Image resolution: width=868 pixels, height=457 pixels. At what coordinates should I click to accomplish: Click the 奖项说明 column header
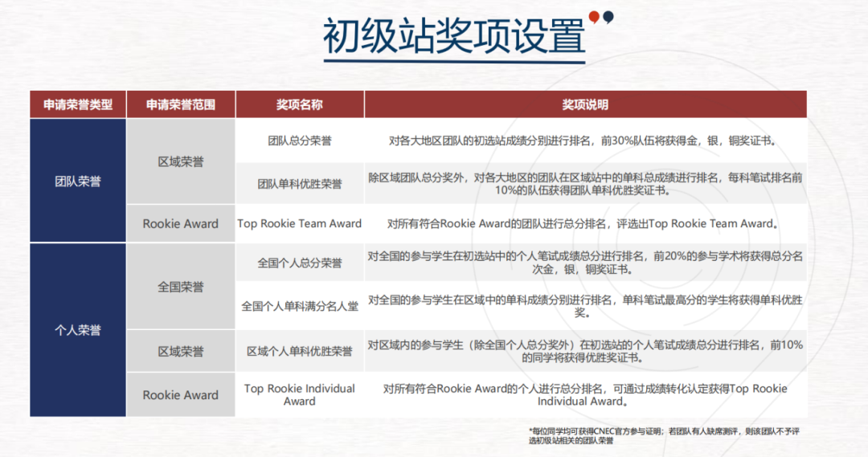tap(585, 105)
